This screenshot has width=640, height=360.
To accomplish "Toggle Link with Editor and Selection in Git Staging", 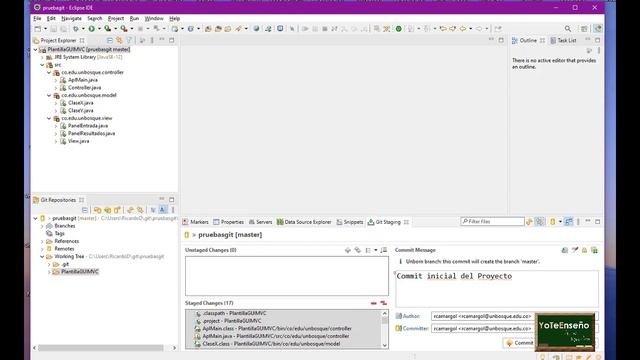I will (x=540, y=222).
